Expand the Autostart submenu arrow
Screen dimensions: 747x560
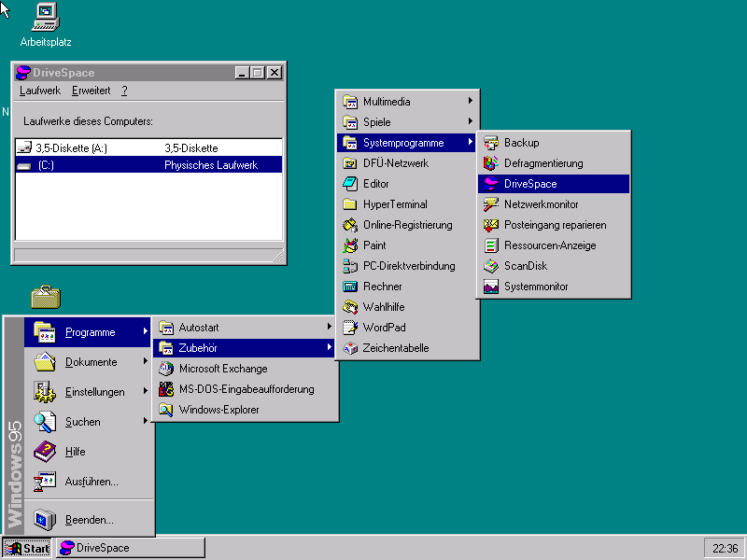[x=329, y=326]
